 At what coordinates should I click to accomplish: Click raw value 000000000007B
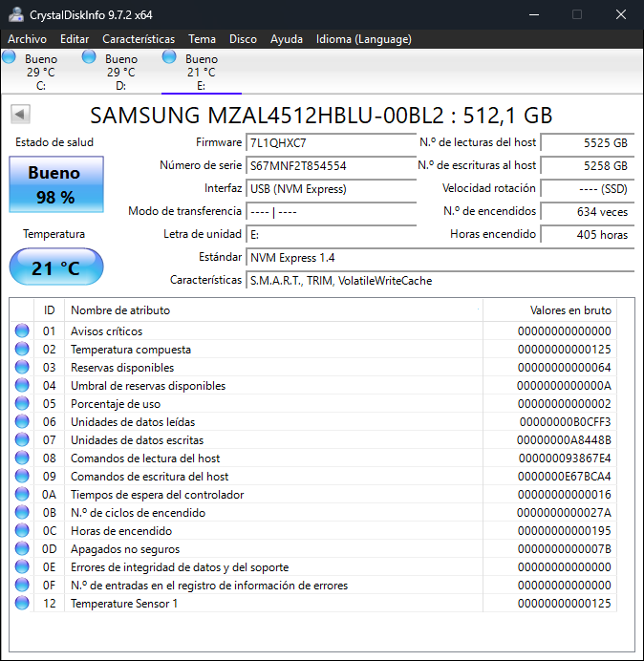click(x=565, y=549)
